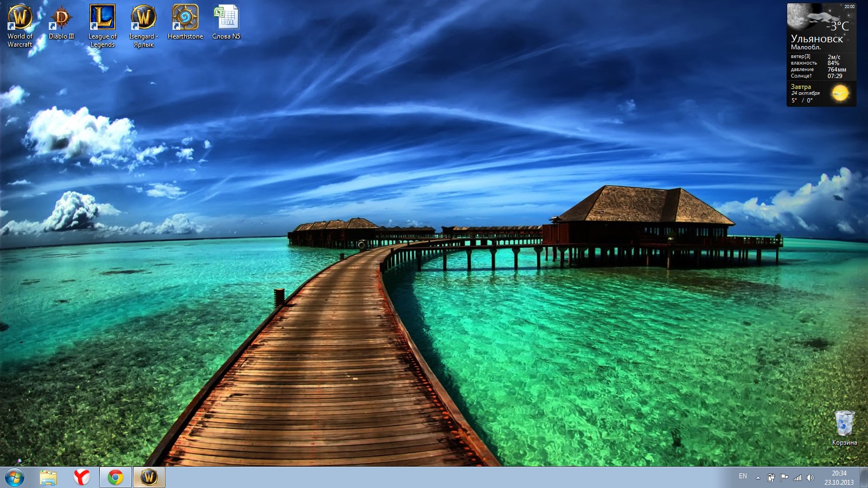Screen dimensions: 868x488
Task: Open the Action Center flag icon
Action: (784, 478)
